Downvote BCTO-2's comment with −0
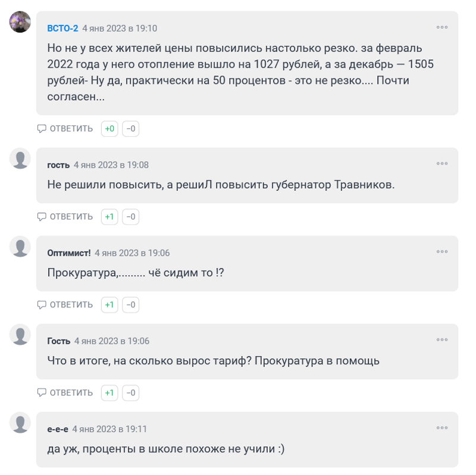Image resolution: width=476 pixels, height=475 pixels. [131, 128]
